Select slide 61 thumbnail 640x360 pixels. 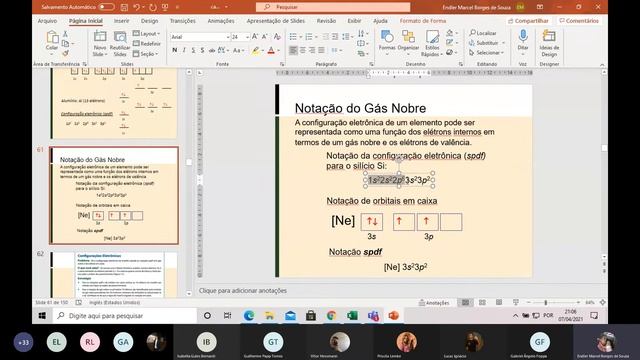tap(114, 196)
